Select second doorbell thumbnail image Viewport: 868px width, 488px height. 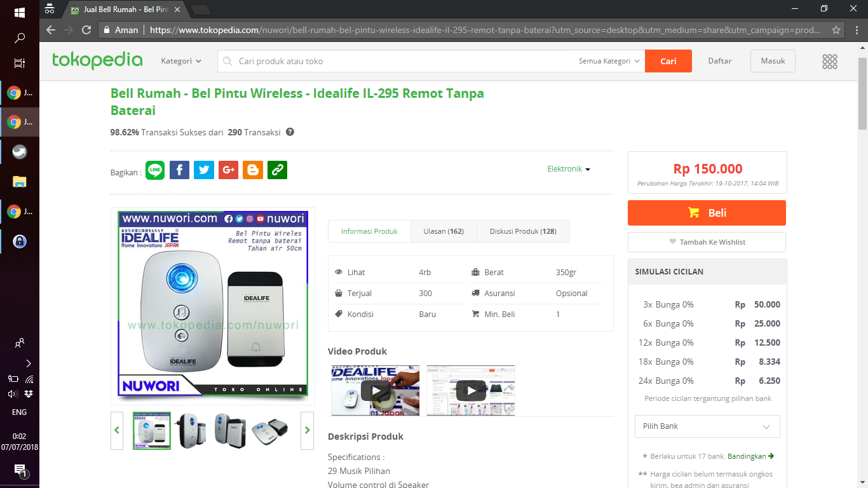coord(190,430)
